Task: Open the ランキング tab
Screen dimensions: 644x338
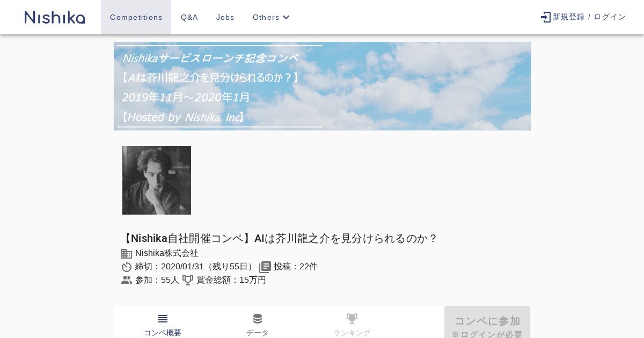Action: pos(352,325)
